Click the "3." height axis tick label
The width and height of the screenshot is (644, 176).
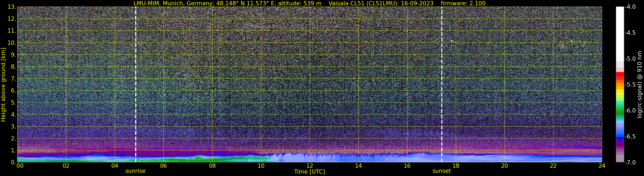pyautogui.click(x=13, y=127)
